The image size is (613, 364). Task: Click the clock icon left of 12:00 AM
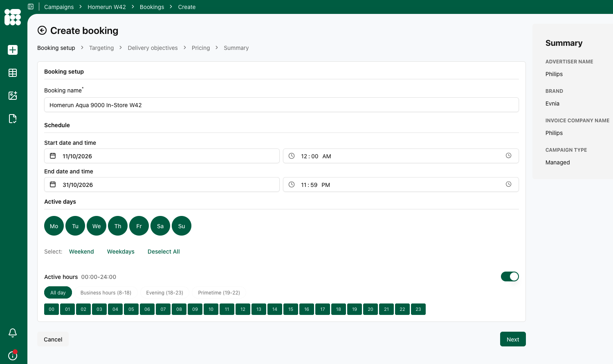coord(292,156)
